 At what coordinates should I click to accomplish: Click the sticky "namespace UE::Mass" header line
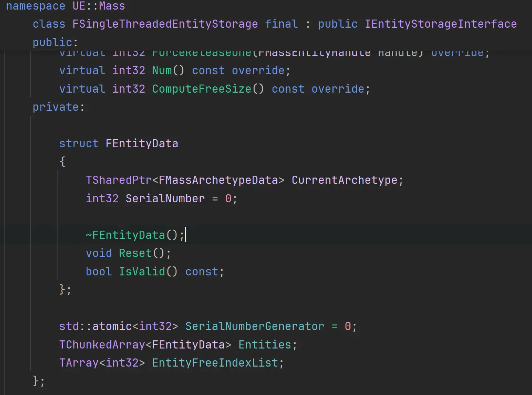(65, 6)
